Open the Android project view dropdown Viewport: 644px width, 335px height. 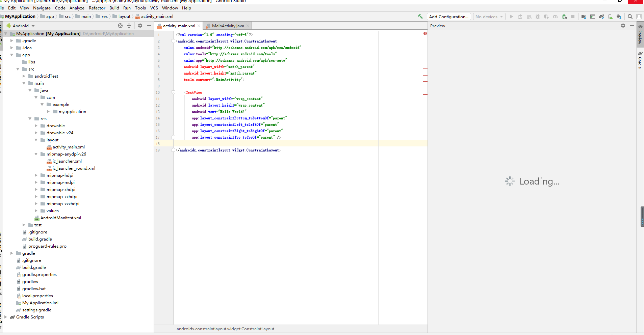tap(21, 26)
